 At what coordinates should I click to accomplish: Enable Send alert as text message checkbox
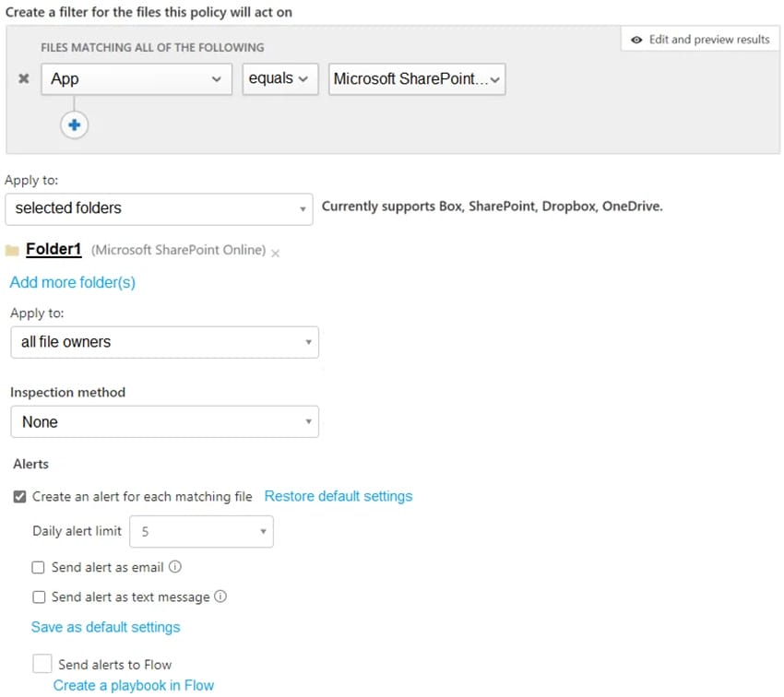coord(39,597)
